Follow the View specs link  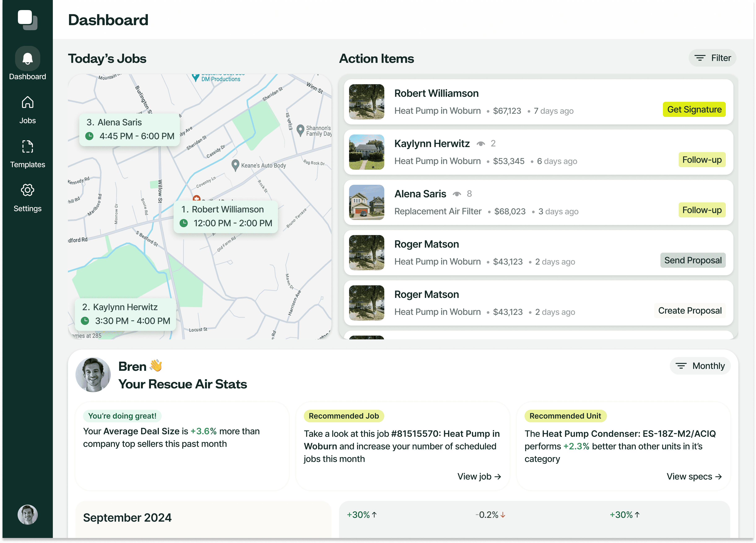click(694, 476)
